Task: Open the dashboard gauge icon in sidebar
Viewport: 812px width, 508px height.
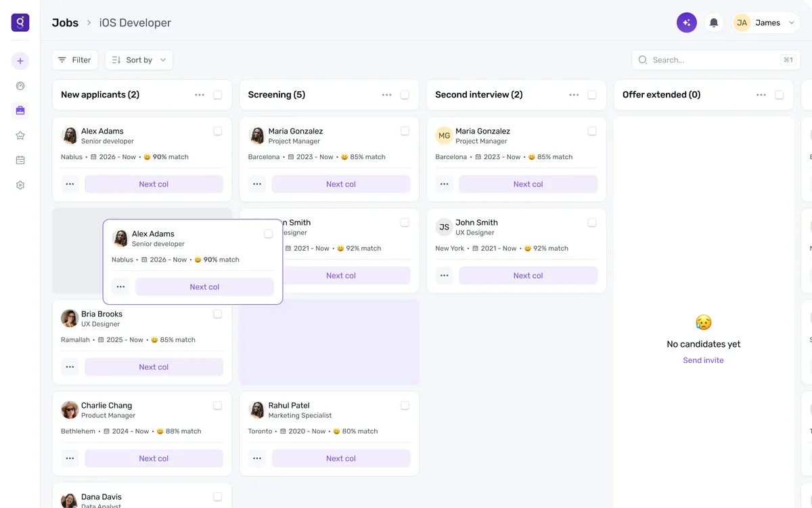Action: pos(20,86)
